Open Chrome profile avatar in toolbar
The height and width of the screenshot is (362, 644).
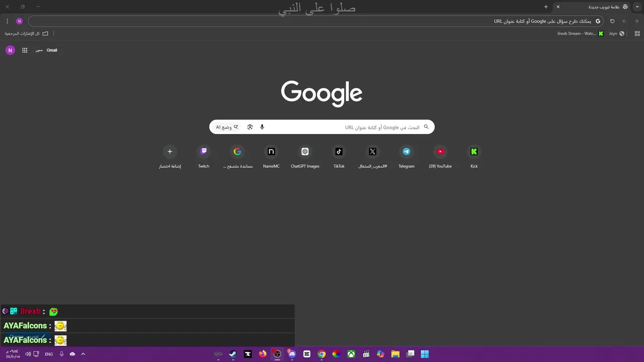pos(20,21)
